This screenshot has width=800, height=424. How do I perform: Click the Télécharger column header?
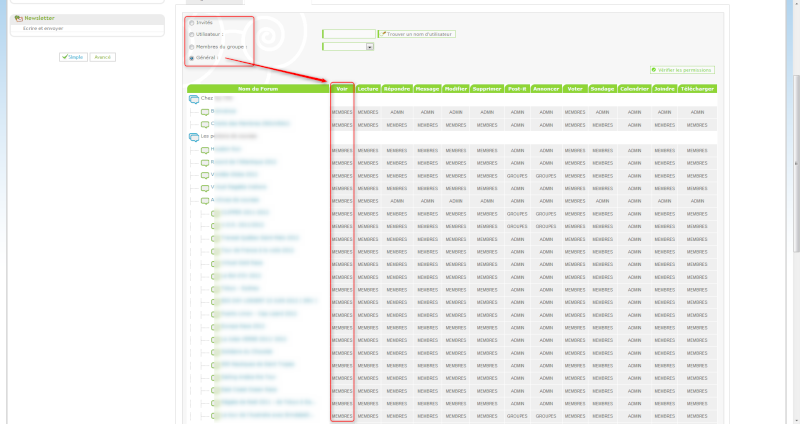pyautogui.click(x=697, y=89)
